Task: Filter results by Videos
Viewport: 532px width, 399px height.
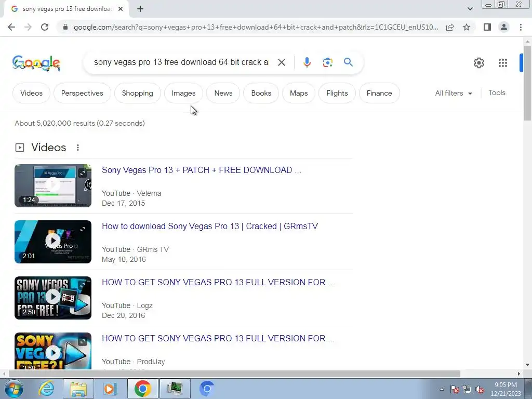Action: click(31, 93)
